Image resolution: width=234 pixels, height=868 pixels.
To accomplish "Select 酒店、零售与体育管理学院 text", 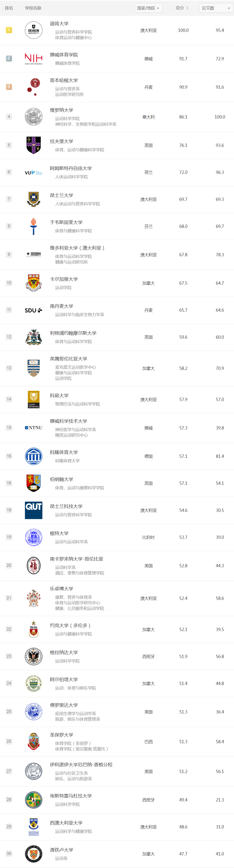I will coord(80,573).
